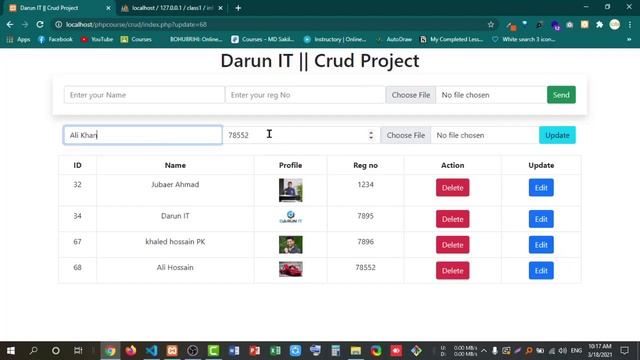Open OBS Studio from the taskbar
640x360 pixels.
[192, 351]
